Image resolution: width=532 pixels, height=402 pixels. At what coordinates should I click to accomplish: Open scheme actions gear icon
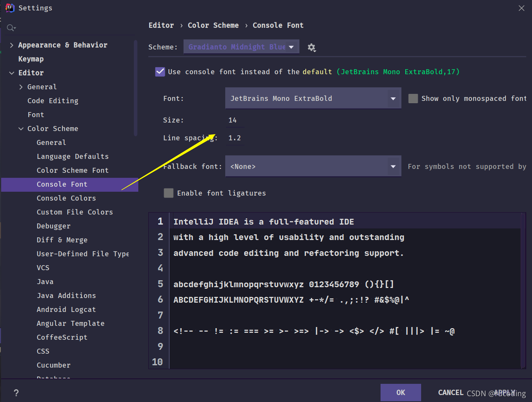311,48
